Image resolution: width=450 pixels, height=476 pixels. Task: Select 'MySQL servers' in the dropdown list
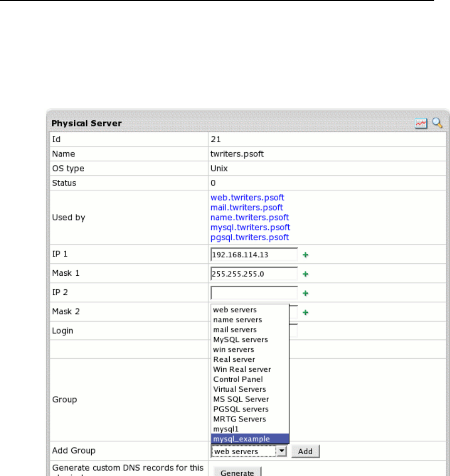tap(250, 340)
